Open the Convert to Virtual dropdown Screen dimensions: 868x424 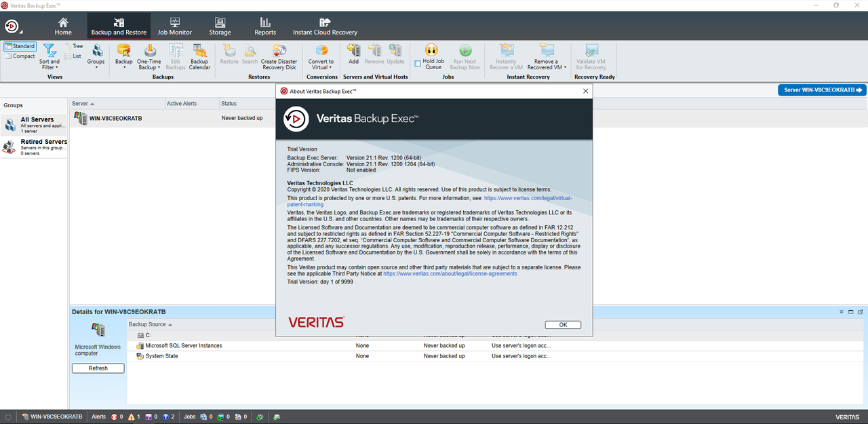click(321, 56)
